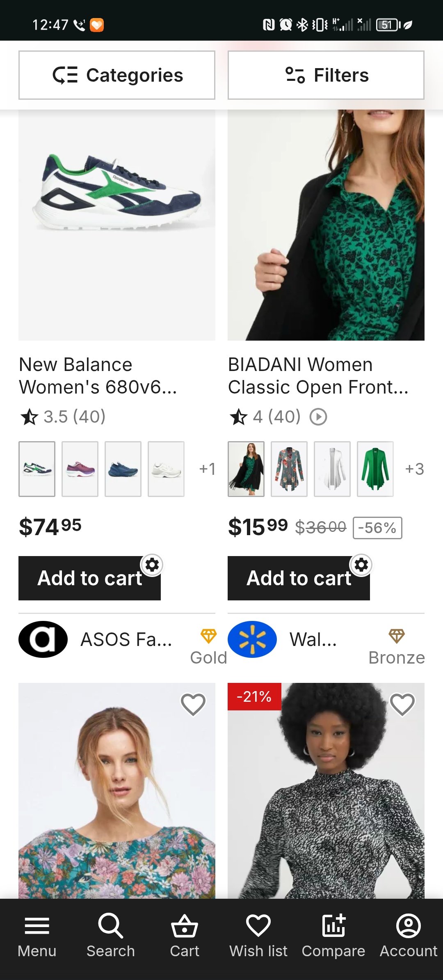Show +1 more shoe color variants
443x980 pixels.
point(207,469)
